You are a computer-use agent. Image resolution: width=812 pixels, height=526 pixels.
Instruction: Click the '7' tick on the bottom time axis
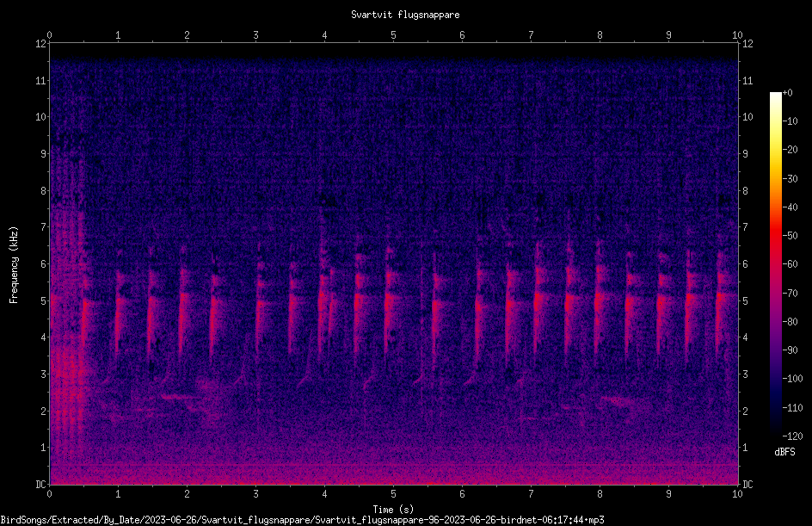[x=531, y=494]
